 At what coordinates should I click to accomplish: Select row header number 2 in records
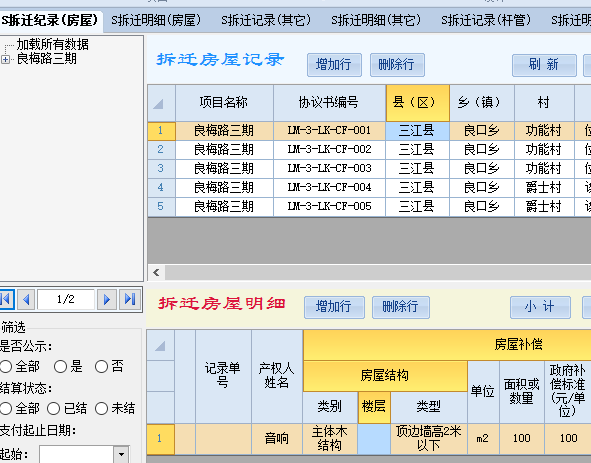point(161,150)
